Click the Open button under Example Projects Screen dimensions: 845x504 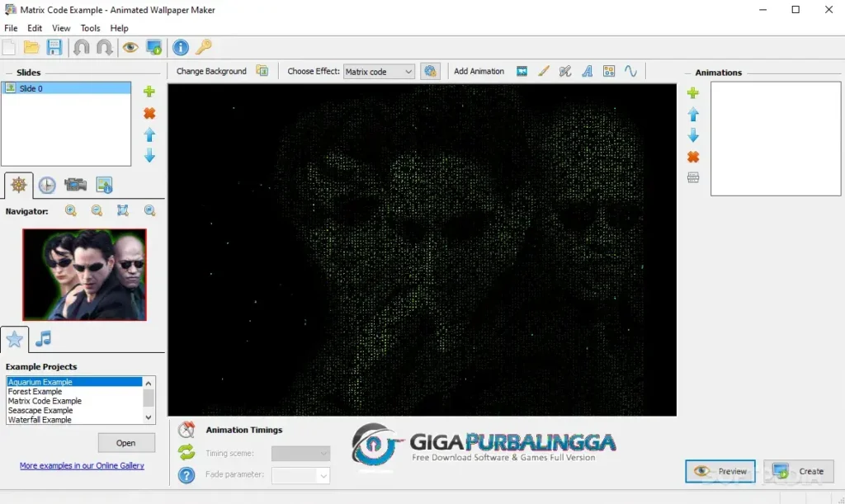click(x=126, y=443)
